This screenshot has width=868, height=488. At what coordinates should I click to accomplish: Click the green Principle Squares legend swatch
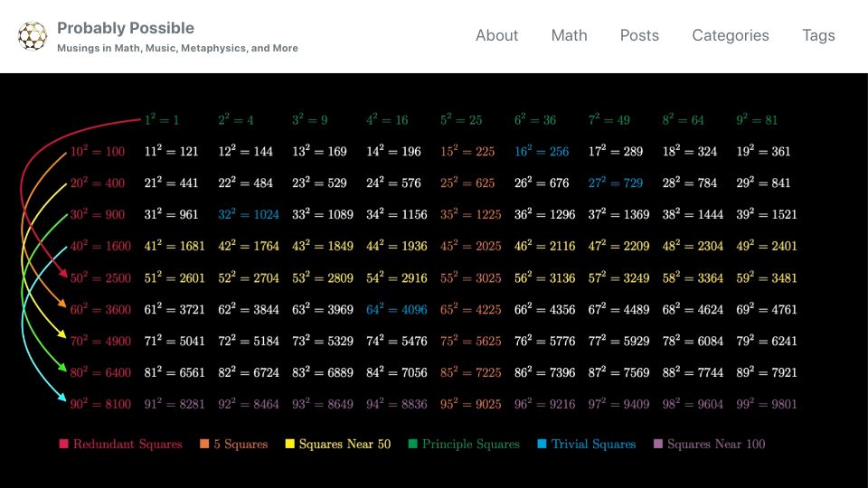[412, 444]
